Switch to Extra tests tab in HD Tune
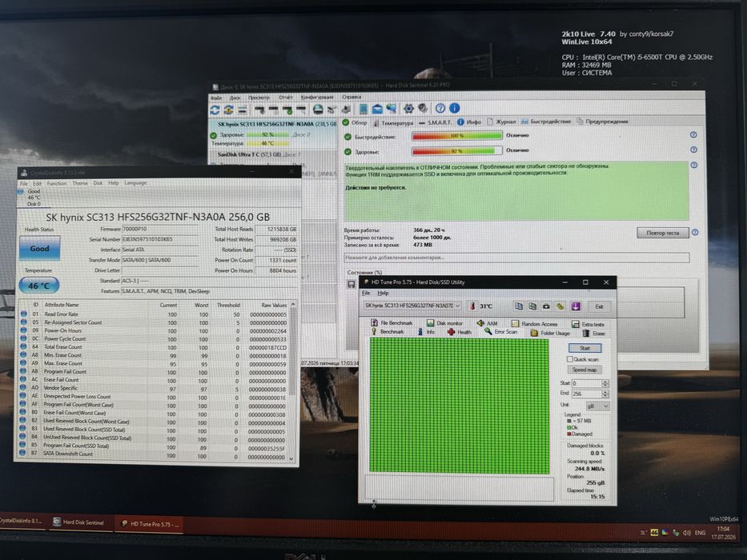 point(588,324)
